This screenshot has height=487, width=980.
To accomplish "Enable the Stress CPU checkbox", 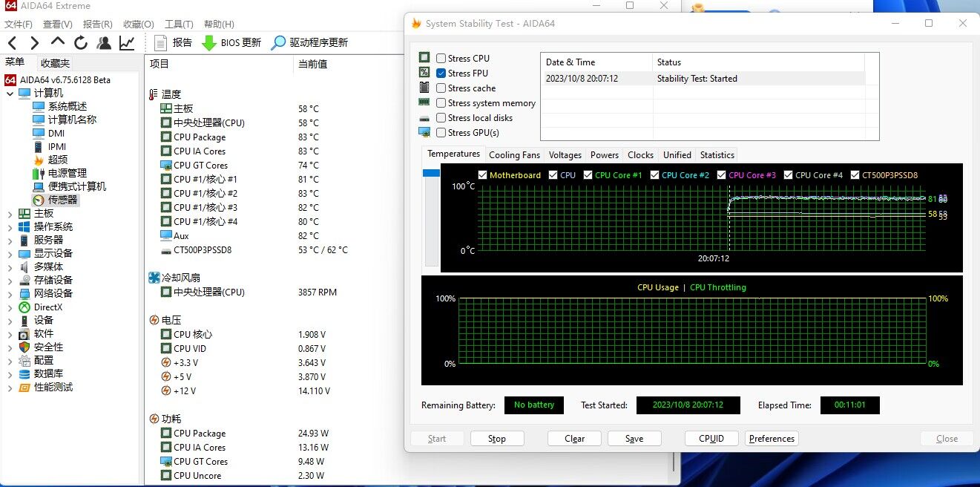I will tap(441, 59).
